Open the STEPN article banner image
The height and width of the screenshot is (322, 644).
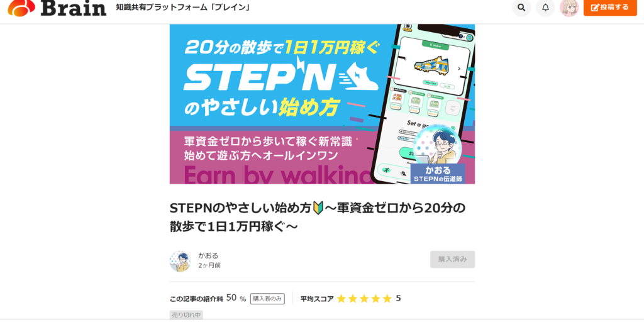point(322,104)
